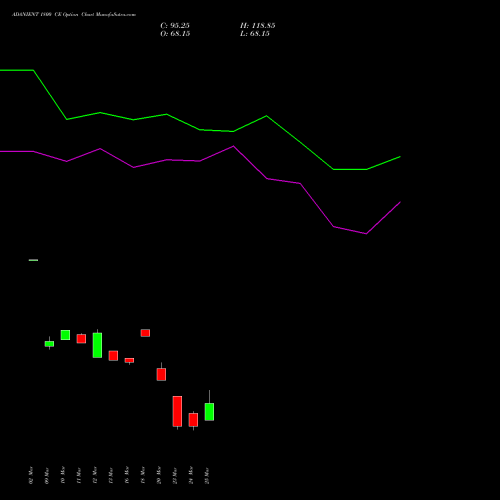This screenshot has height=500, width=500.
Task: Click the tall green candlestick for 12 Mar
Action: (97, 345)
